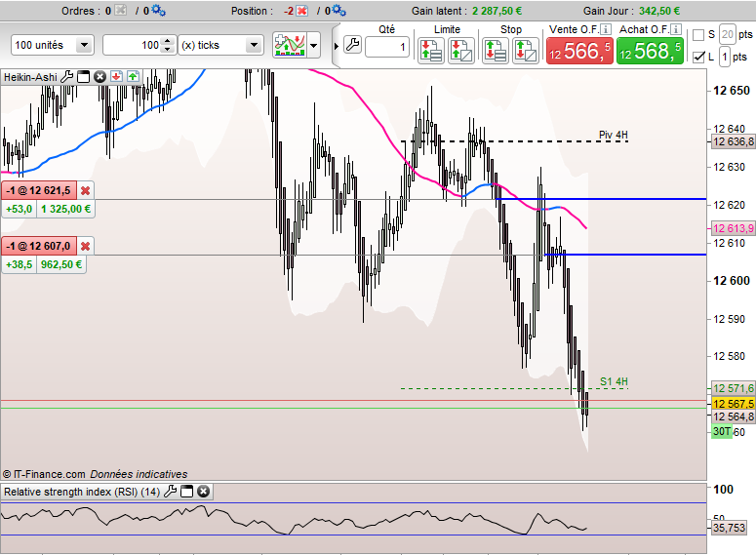Cancel all orders icon next to Ordres
Viewport: 756px width, 555px height.
pyautogui.click(x=121, y=10)
